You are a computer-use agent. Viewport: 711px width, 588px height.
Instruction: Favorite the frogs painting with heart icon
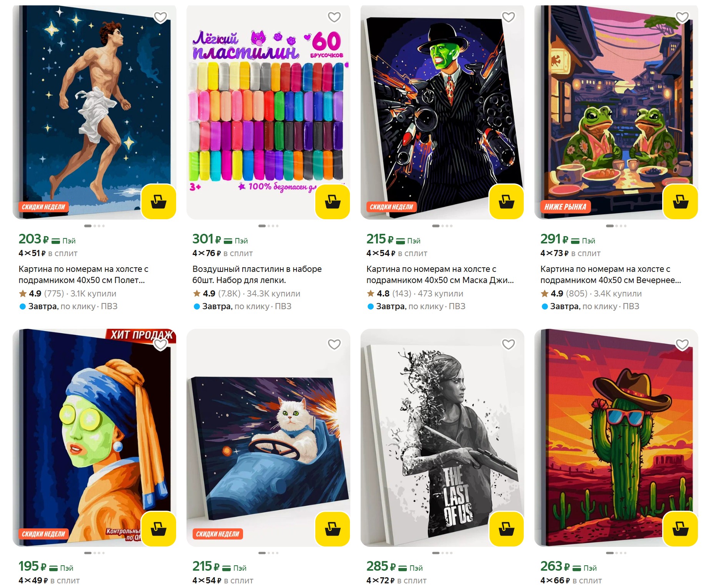pyautogui.click(x=682, y=17)
